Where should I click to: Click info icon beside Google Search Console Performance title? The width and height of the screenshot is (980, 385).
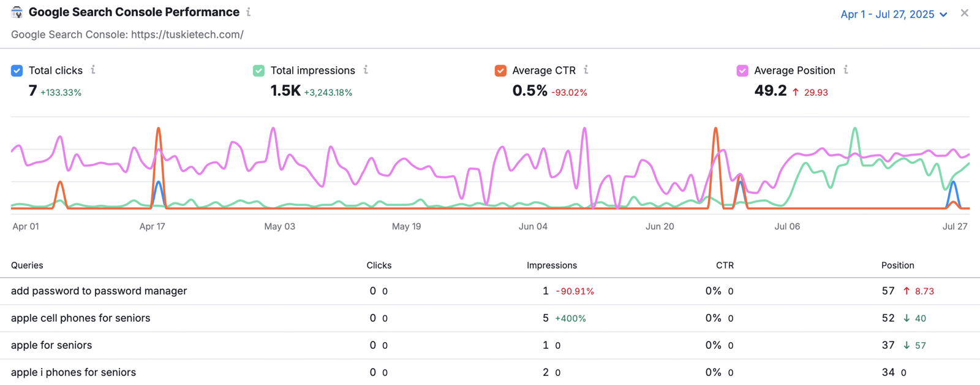[249, 12]
